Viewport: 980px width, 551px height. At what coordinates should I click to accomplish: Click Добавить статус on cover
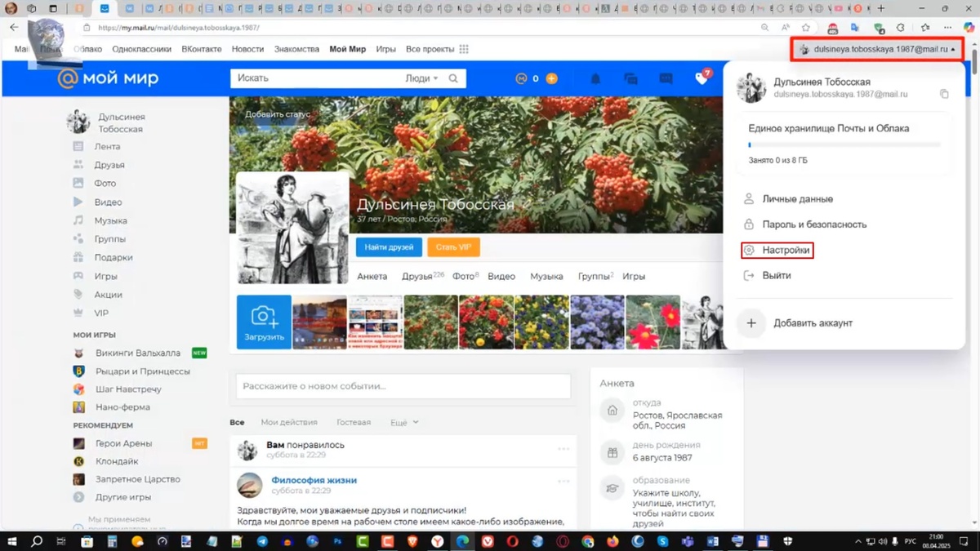(x=278, y=114)
